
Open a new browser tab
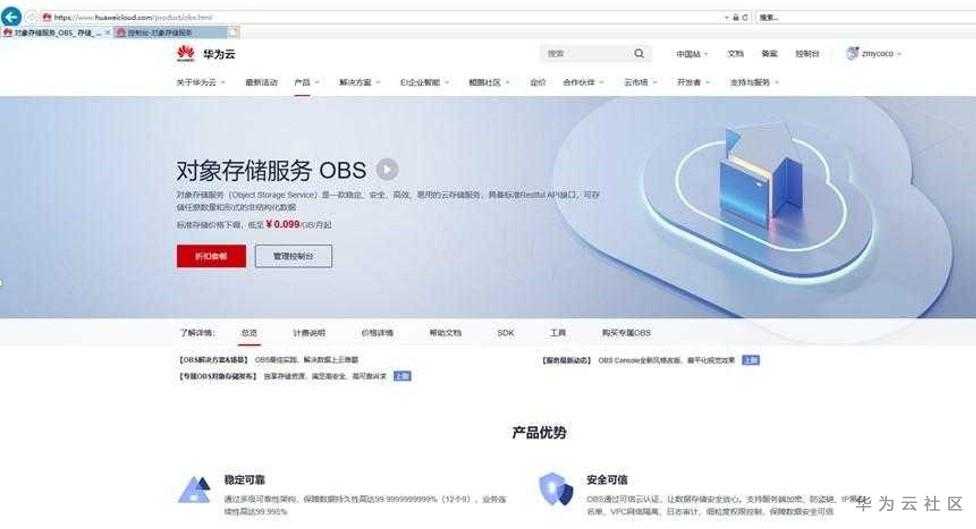232,32
